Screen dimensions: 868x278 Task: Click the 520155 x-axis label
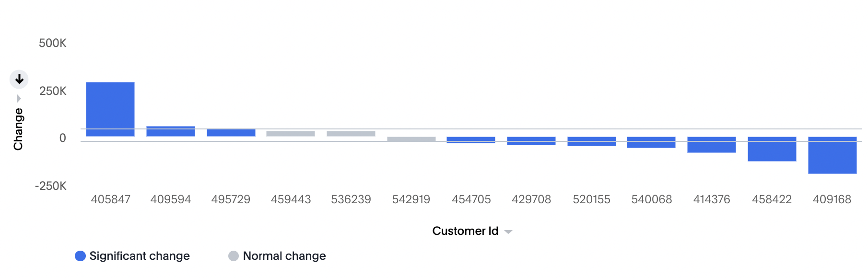(591, 199)
